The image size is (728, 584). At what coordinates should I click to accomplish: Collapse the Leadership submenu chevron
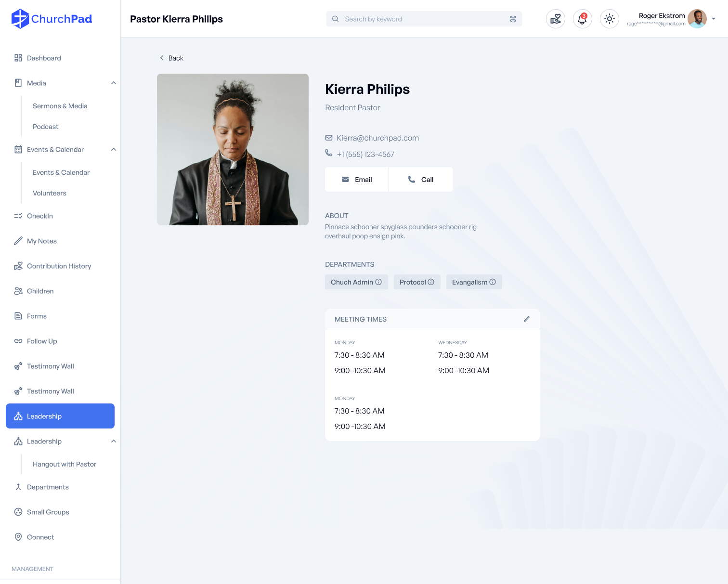tap(114, 441)
